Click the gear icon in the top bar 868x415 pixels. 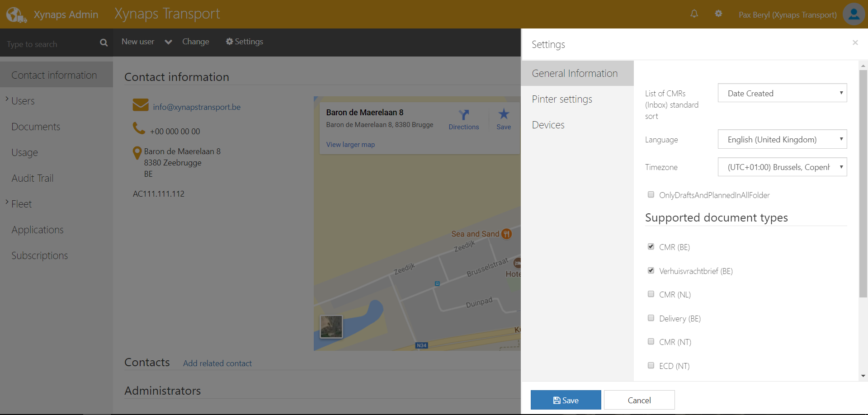pyautogui.click(x=718, y=14)
